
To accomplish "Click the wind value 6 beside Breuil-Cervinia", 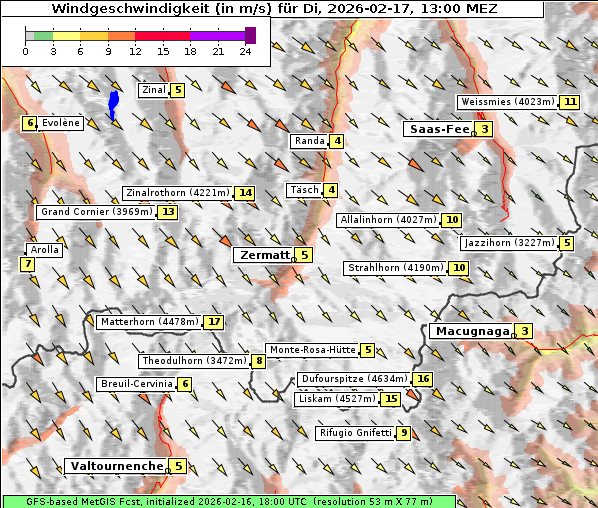I will tap(185, 384).
